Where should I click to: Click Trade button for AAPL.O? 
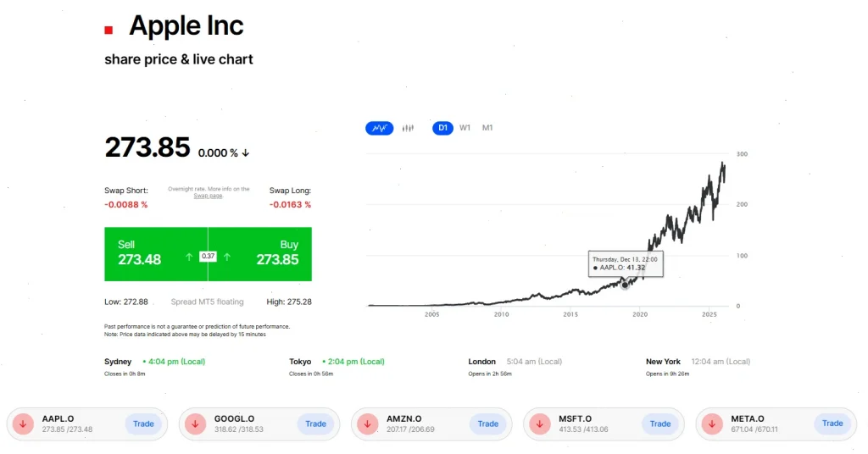pos(143,424)
